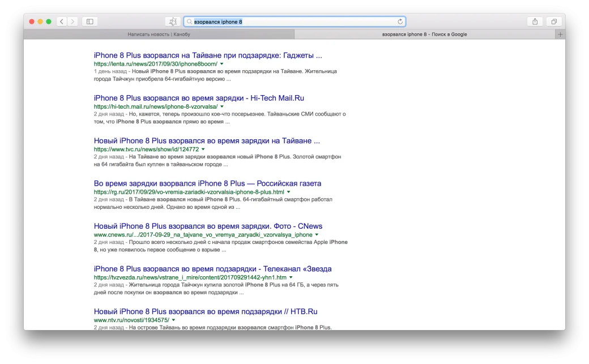Open the НТВ.Ru result headline
Image resolution: width=589 pixels, height=364 pixels.
pos(206,311)
